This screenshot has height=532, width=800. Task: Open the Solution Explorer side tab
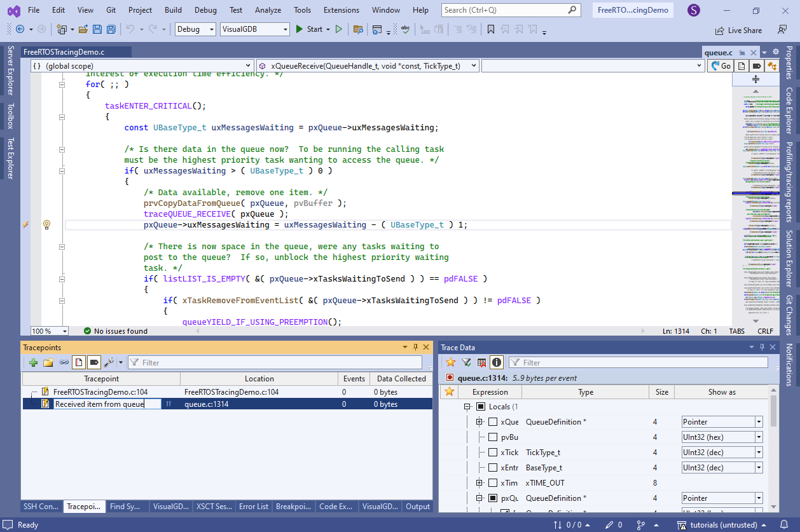(x=789, y=259)
